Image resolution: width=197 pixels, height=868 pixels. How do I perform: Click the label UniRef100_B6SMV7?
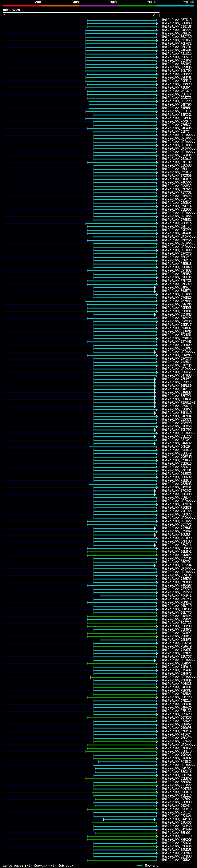(177, 64)
